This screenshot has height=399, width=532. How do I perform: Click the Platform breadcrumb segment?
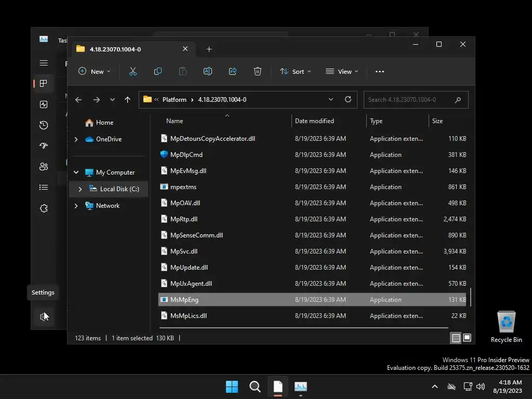(x=175, y=100)
